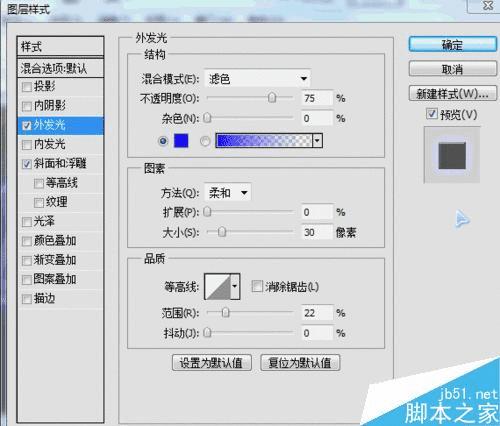Viewport: 500px width, 426px height.
Task: Click 新建样式(W)... button
Action: (453, 94)
